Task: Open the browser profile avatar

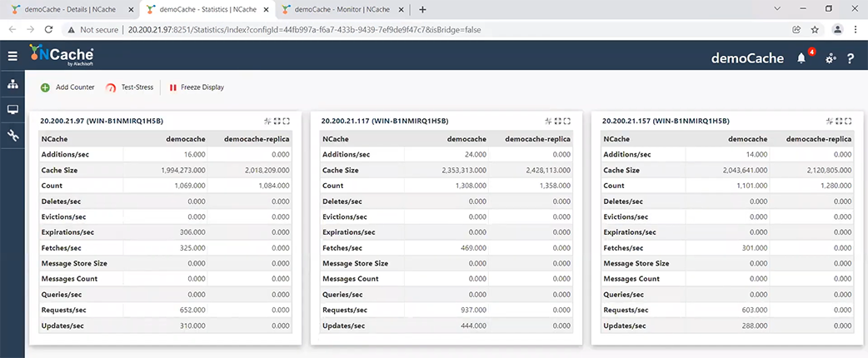Action: coord(838,29)
